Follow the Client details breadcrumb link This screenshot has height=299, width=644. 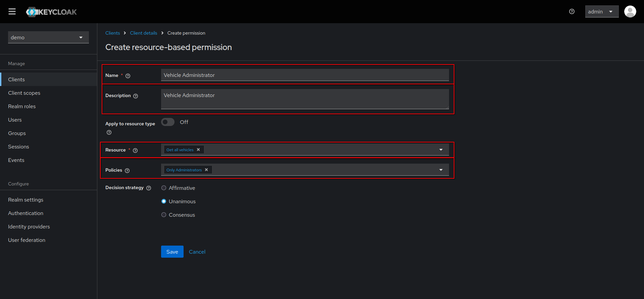[x=144, y=33]
